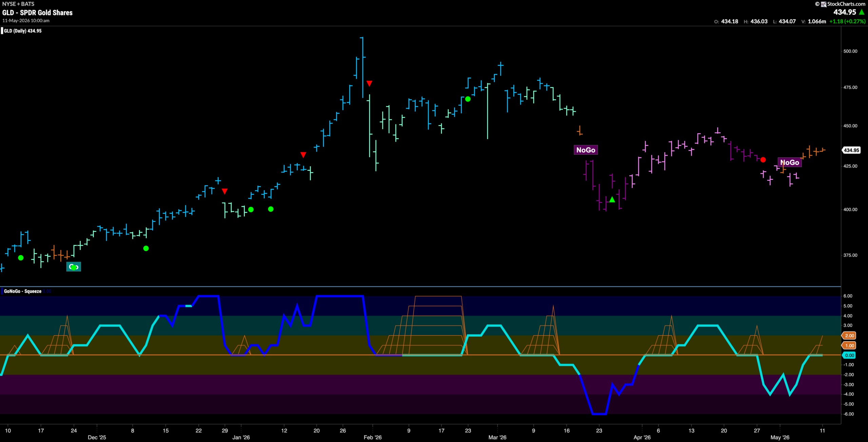Click the NYSE + BATS exchange text
The height and width of the screenshot is (442, 868).
[18, 4]
